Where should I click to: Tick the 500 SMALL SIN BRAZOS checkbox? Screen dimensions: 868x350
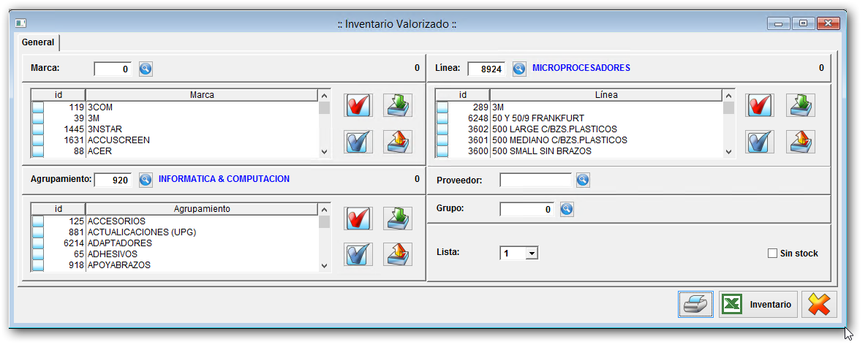pyautogui.click(x=442, y=151)
